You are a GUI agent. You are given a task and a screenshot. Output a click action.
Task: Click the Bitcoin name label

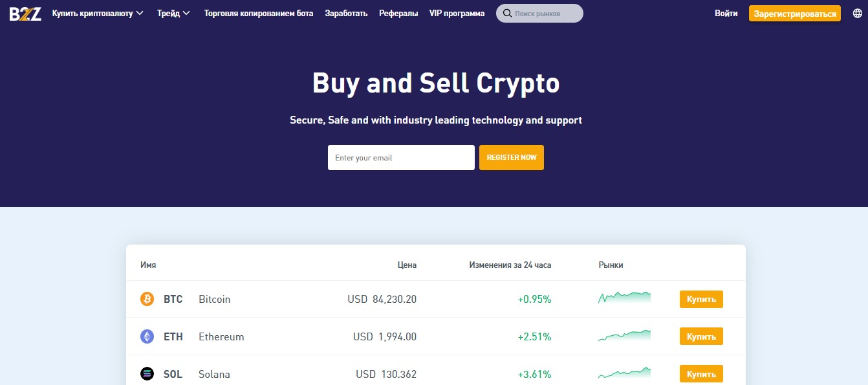215,299
